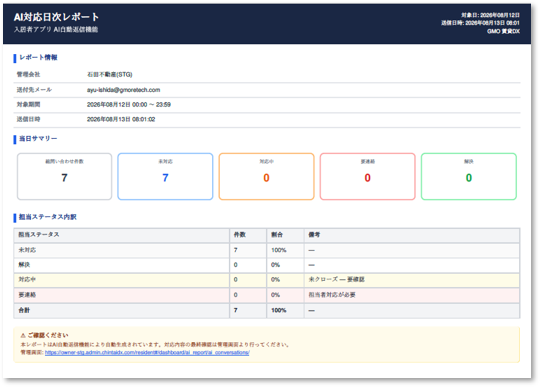Image resolution: width=540 pixels, height=387 pixels.
Task: Open the owner-stg.admin.chintaidx.com dashboard link
Action: coord(147,353)
